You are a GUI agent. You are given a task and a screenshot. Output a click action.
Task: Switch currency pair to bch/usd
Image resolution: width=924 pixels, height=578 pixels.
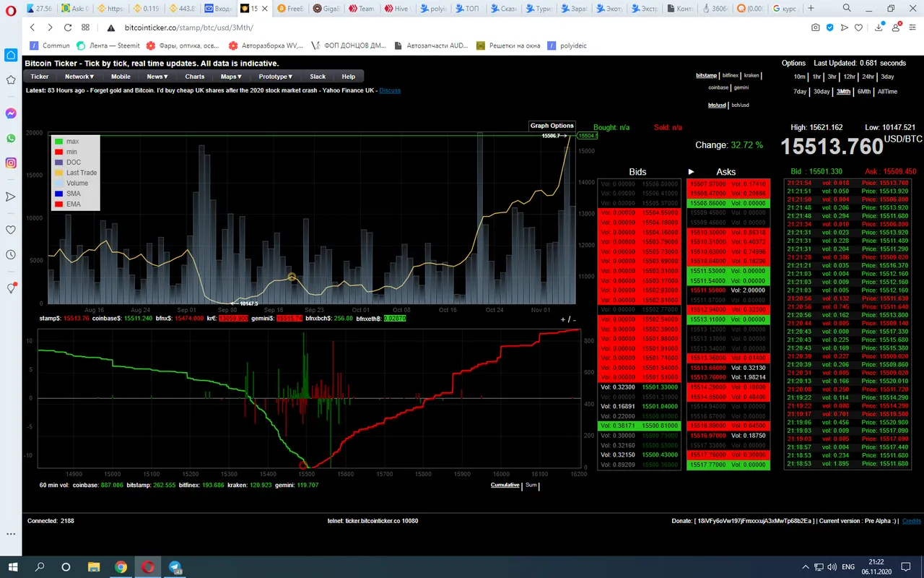pyautogui.click(x=740, y=105)
